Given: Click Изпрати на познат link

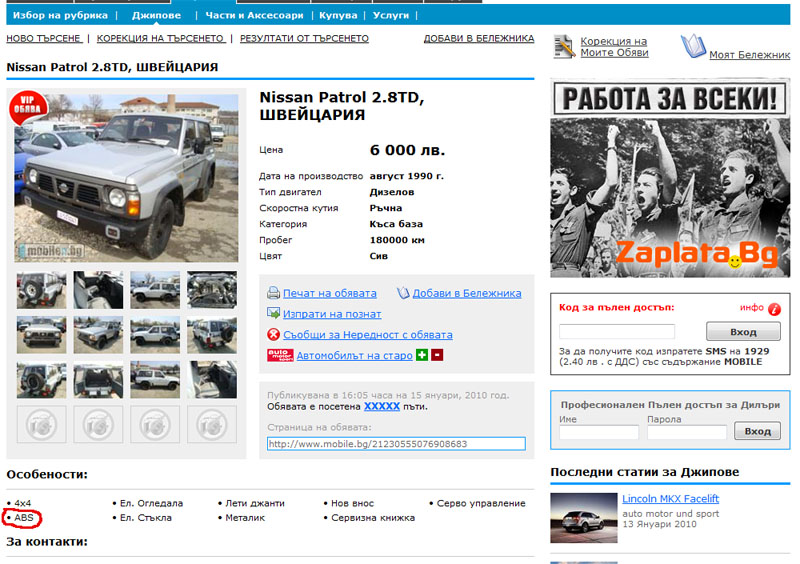Looking at the screenshot, I should pyautogui.click(x=332, y=314).
